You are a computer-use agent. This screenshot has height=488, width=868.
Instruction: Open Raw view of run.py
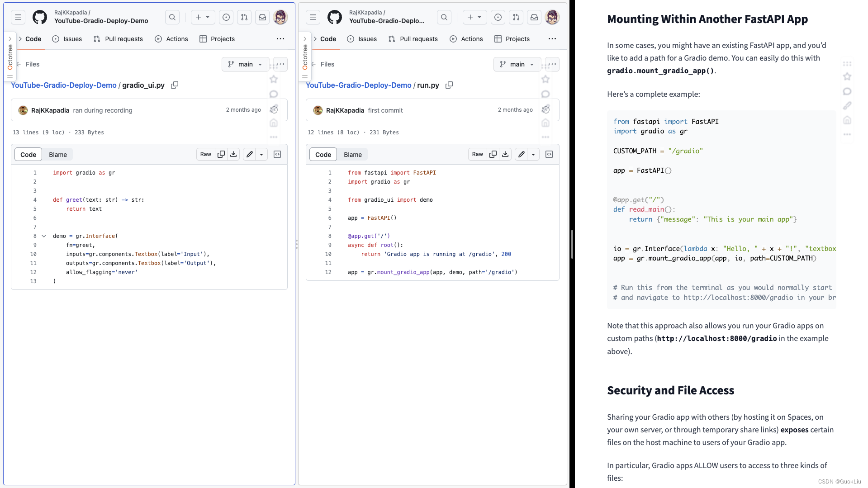(x=478, y=154)
